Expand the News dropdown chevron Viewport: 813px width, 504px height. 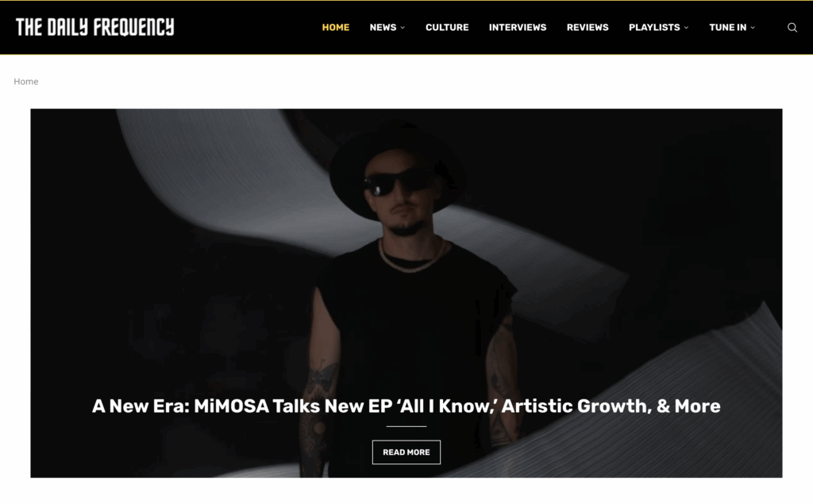[403, 28]
